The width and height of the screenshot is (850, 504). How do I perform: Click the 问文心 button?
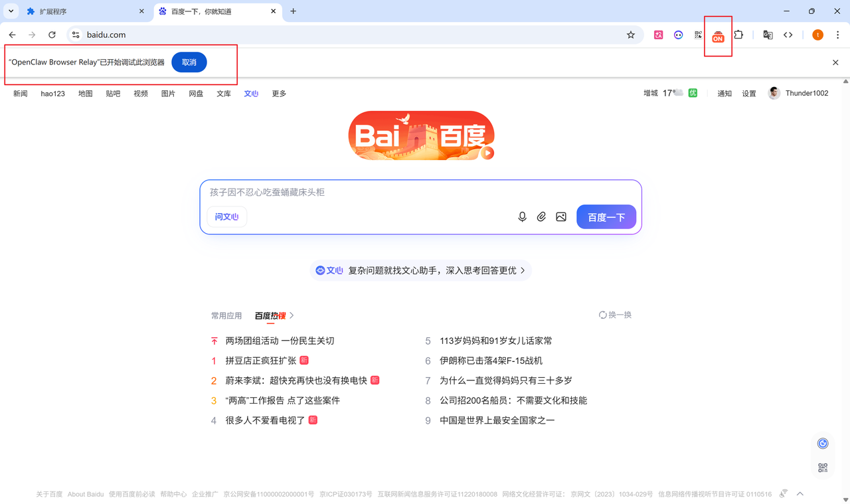coord(226,217)
